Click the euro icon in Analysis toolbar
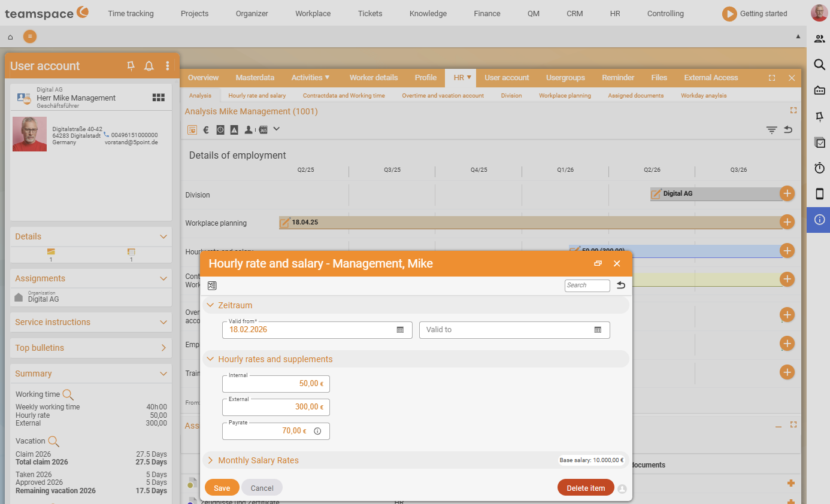This screenshot has height=504, width=830. click(x=206, y=129)
